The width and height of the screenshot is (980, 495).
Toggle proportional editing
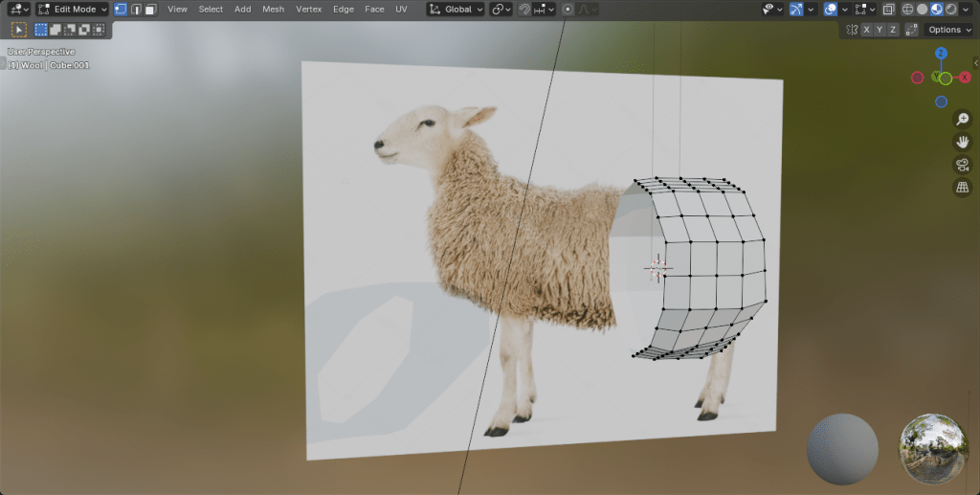coord(568,10)
